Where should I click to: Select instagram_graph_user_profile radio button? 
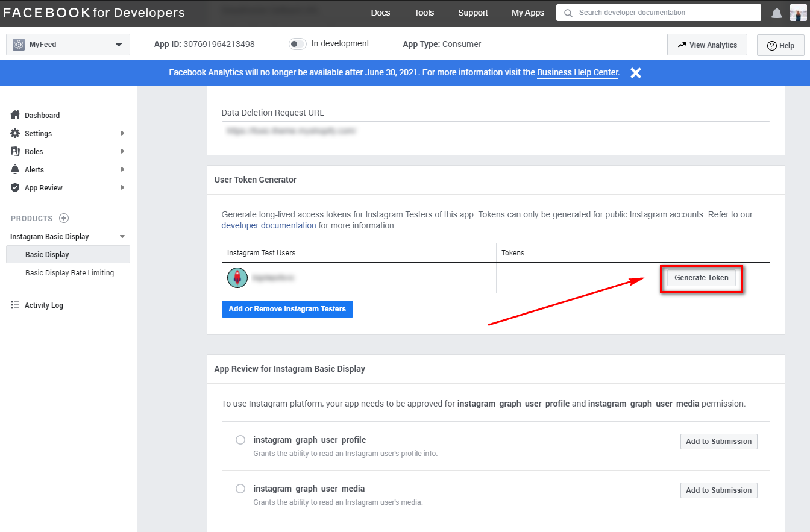(240, 440)
